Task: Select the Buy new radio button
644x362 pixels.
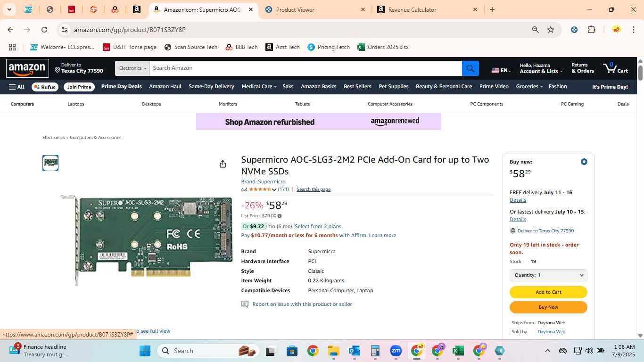Action: (x=584, y=162)
